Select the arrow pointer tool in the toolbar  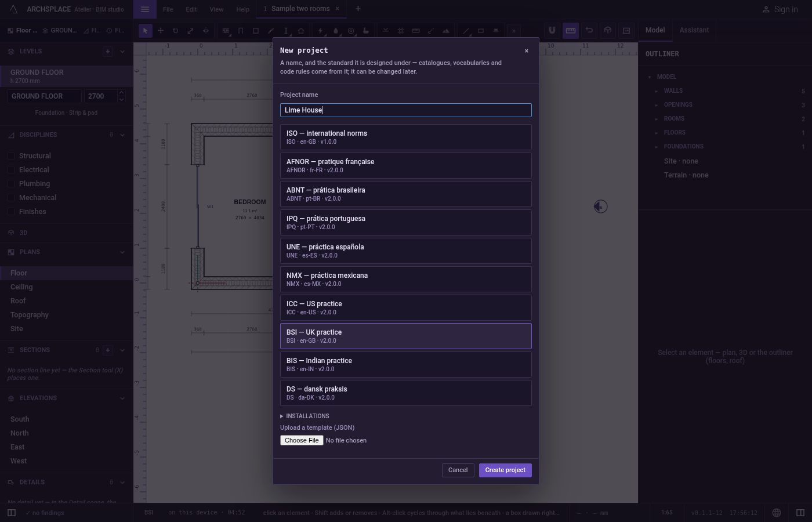coord(146,31)
